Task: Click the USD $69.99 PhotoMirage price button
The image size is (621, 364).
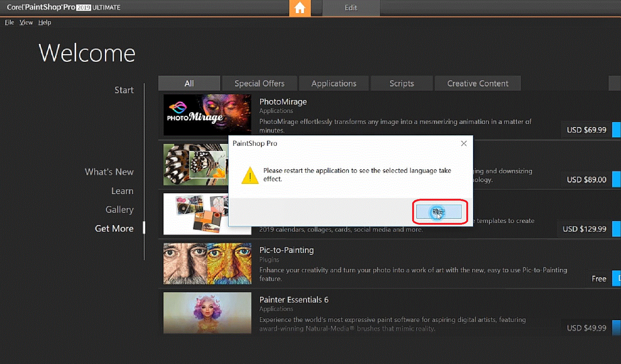Action: point(586,130)
